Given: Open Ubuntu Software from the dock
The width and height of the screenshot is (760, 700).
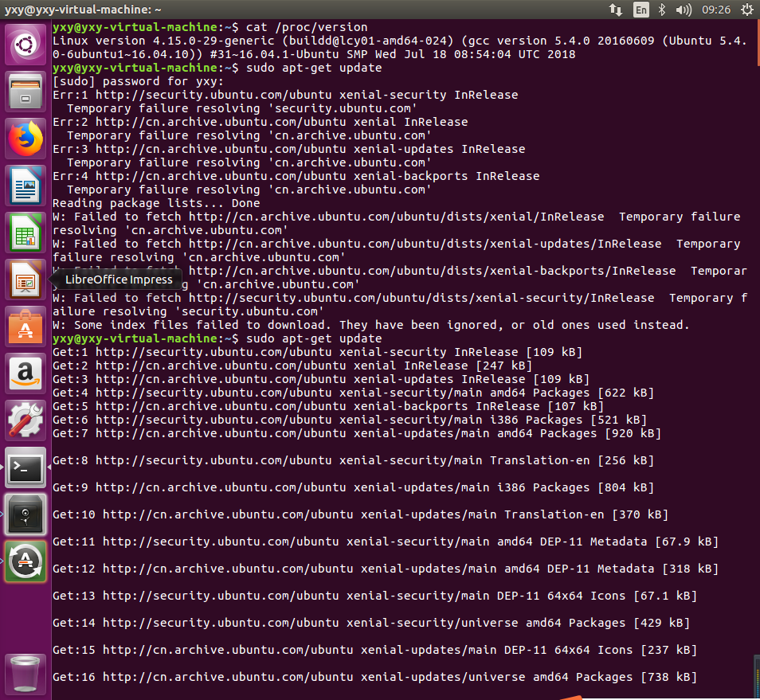Looking at the screenshot, I should point(25,327).
